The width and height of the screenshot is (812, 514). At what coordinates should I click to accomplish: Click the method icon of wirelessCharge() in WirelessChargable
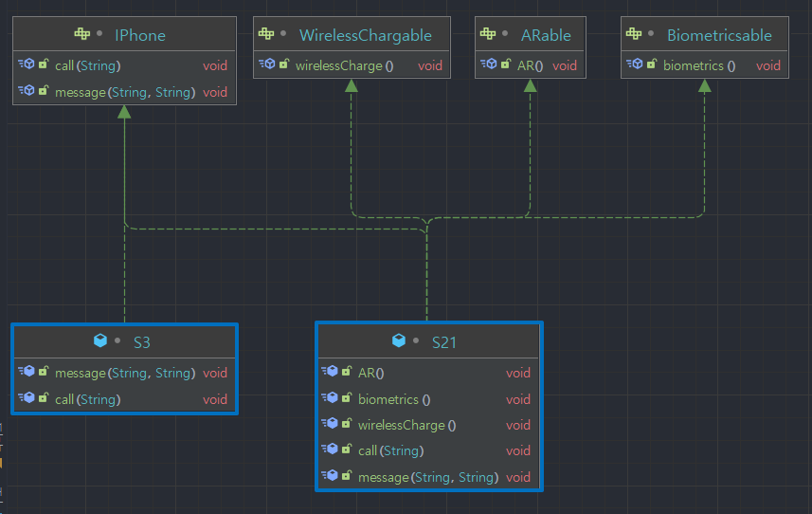pyautogui.click(x=266, y=64)
